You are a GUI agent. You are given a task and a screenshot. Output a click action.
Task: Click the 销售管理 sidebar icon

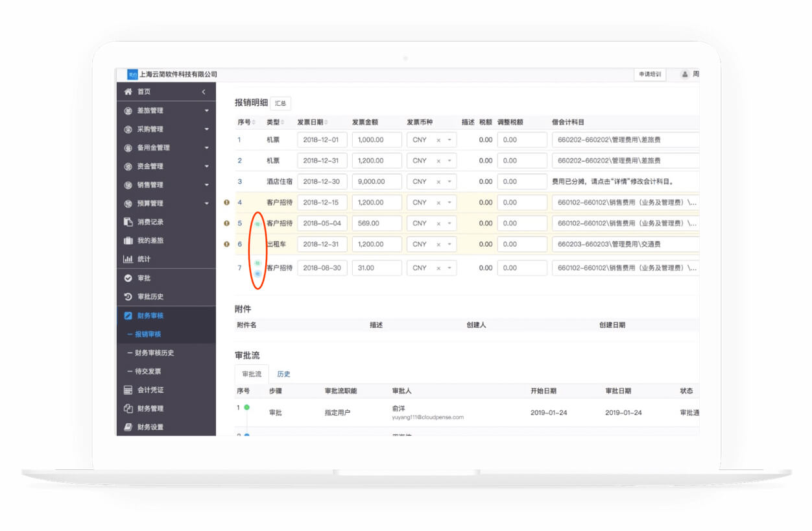tap(128, 185)
